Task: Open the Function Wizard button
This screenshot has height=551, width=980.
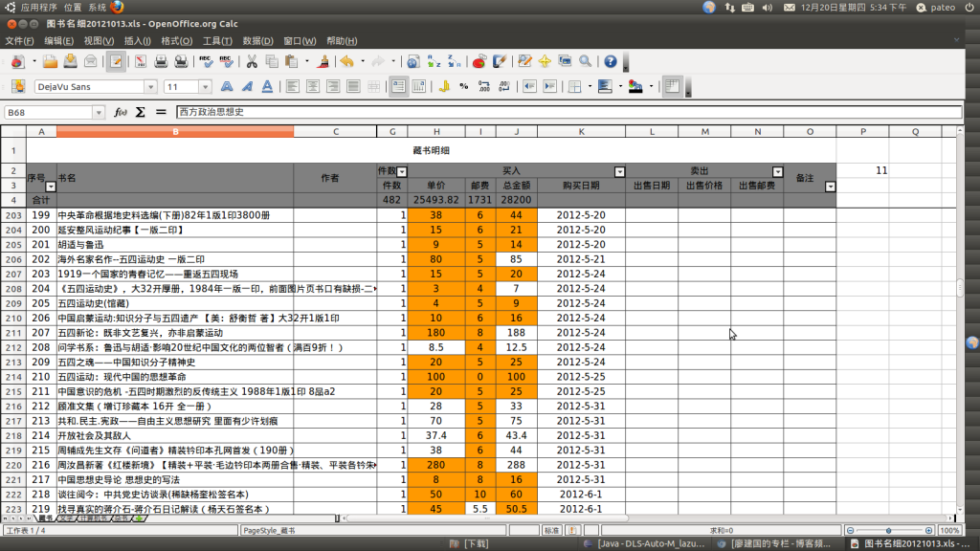Action: (121, 113)
